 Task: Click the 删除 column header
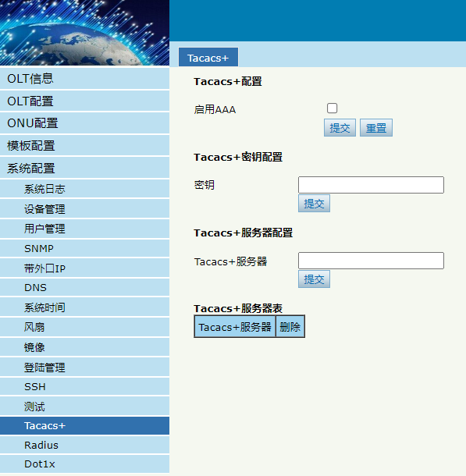(290, 327)
